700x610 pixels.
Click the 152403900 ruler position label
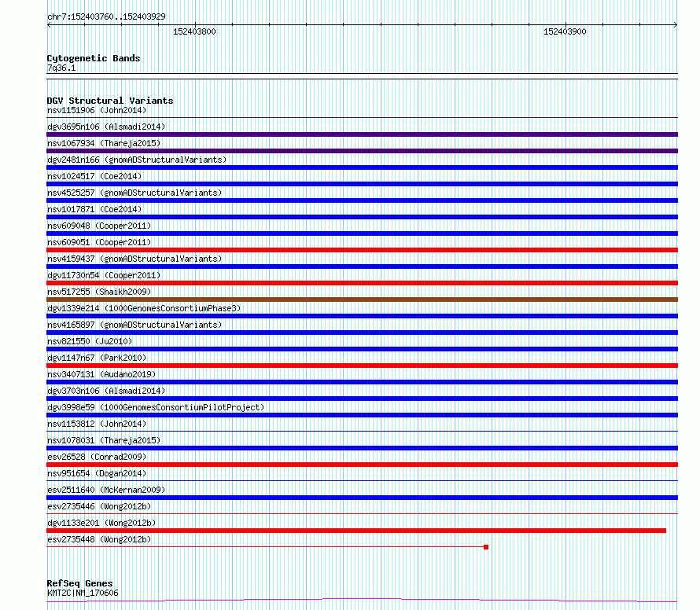click(x=565, y=31)
